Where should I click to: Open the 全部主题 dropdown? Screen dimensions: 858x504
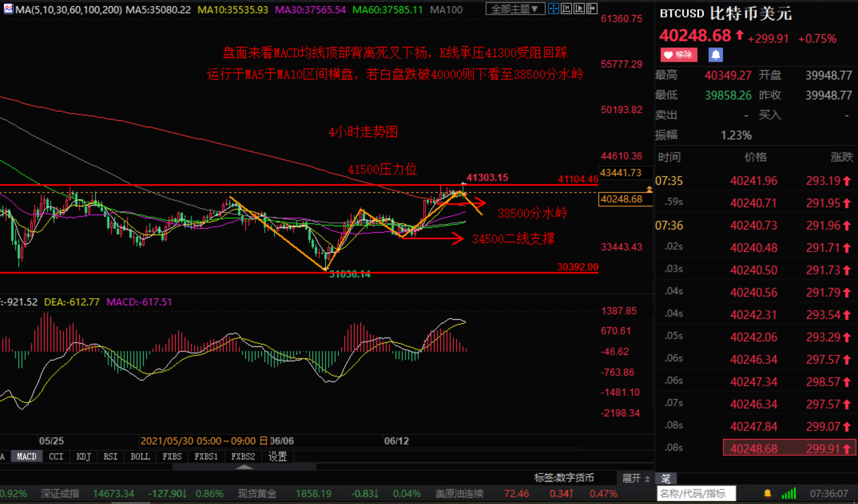pyautogui.click(x=515, y=9)
